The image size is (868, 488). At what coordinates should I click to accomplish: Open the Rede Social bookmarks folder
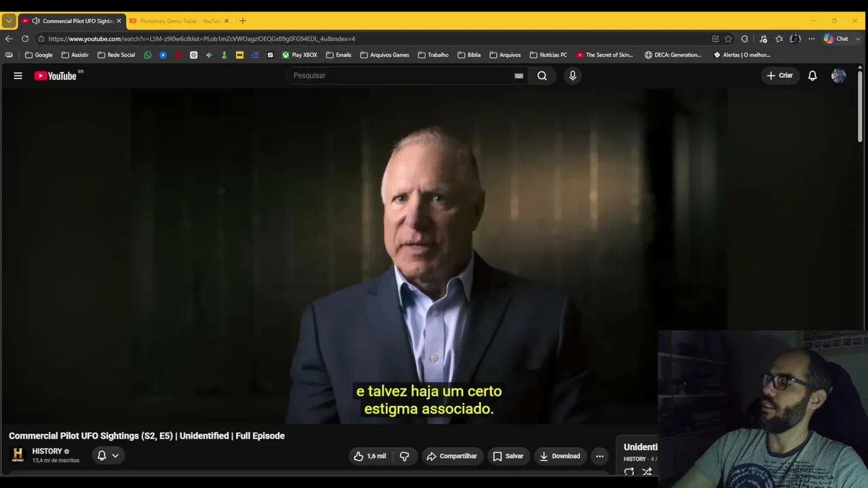click(117, 55)
